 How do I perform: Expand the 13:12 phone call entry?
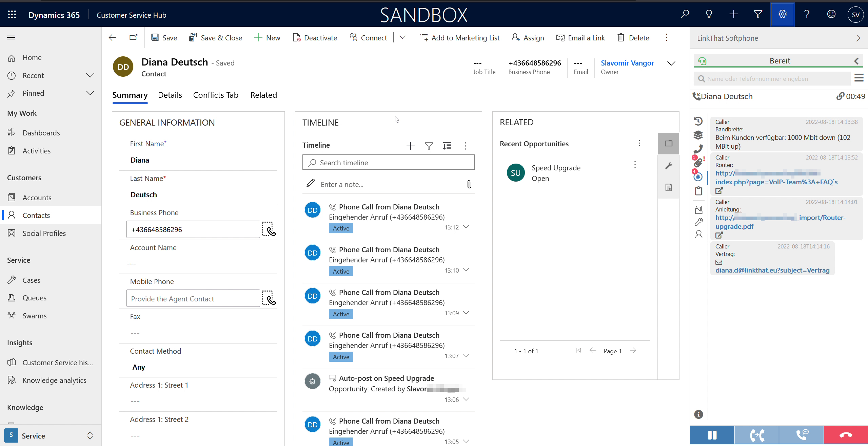click(466, 227)
